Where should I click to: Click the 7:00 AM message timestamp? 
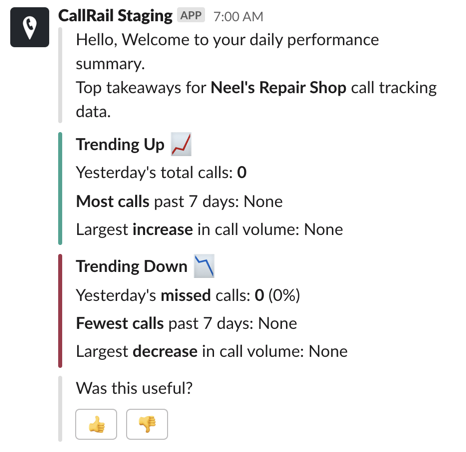click(238, 16)
